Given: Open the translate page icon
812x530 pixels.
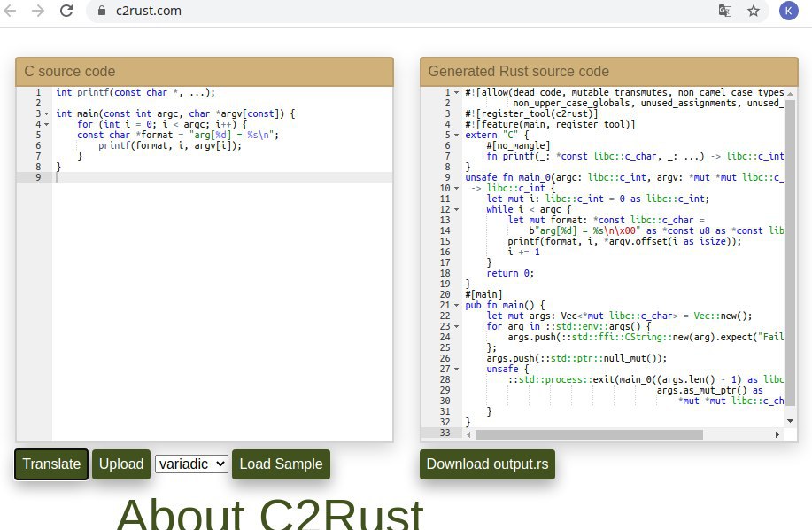Looking at the screenshot, I should click(x=725, y=11).
